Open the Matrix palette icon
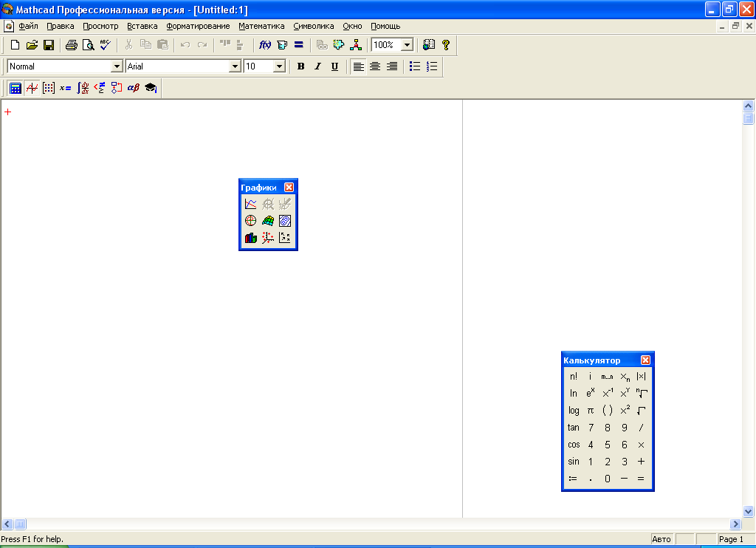This screenshot has width=756, height=548. [49, 88]
